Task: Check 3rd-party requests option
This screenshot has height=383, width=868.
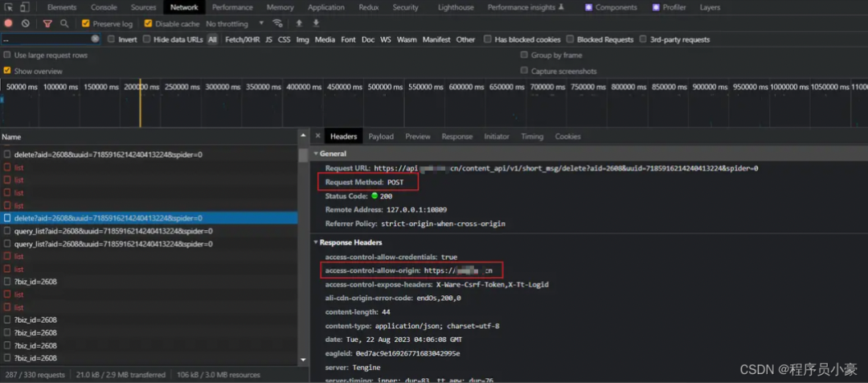Action: [x=643, y=39]
